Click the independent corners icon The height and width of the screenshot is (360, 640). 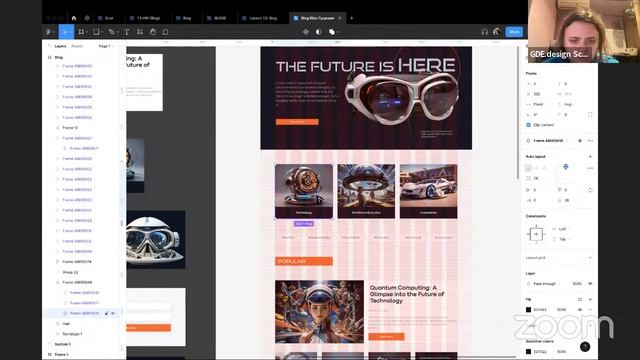[x=590, y=115]
